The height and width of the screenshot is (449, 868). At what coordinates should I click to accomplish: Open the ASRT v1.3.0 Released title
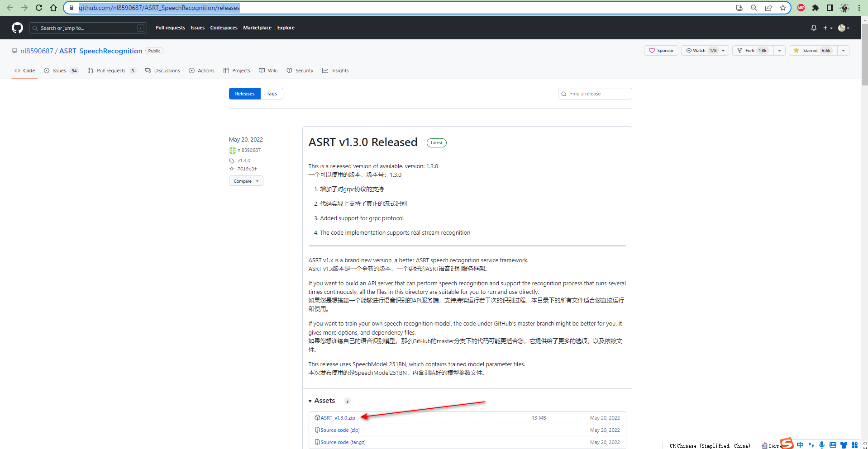363,142
